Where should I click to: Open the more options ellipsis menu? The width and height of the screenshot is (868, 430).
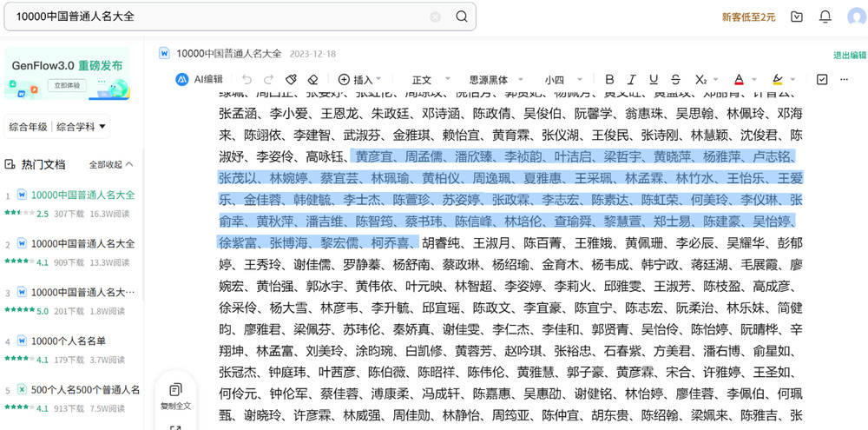pyautogui.click(x=845, y=79)
